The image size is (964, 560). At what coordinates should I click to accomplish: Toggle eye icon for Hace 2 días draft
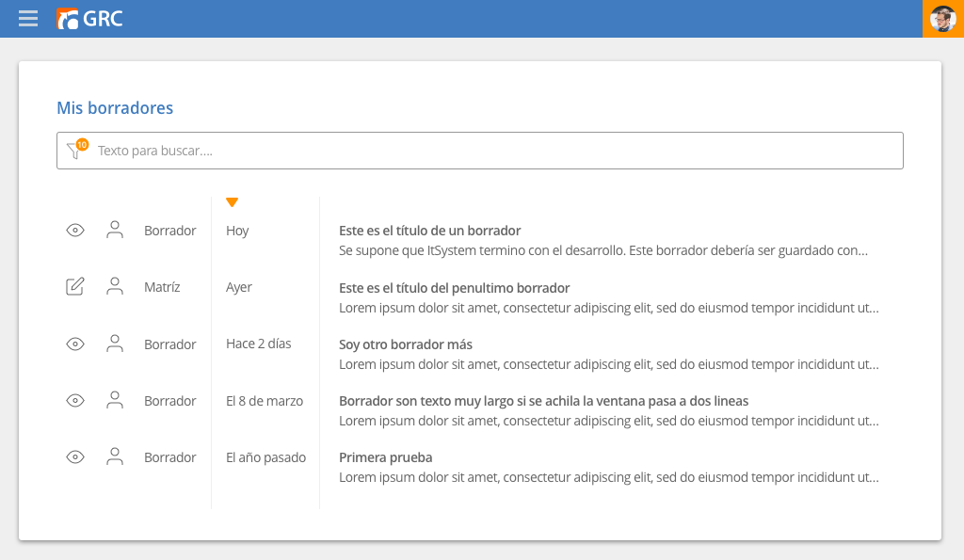point(75,344)
